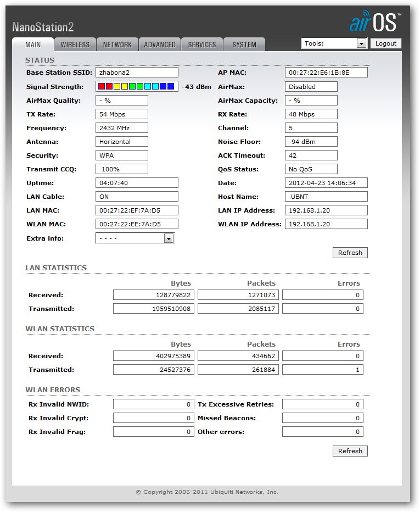This screenshot has width=420, height=512.
Task: Click Refresh under WLAN Errors section
Action: point(350,451)
